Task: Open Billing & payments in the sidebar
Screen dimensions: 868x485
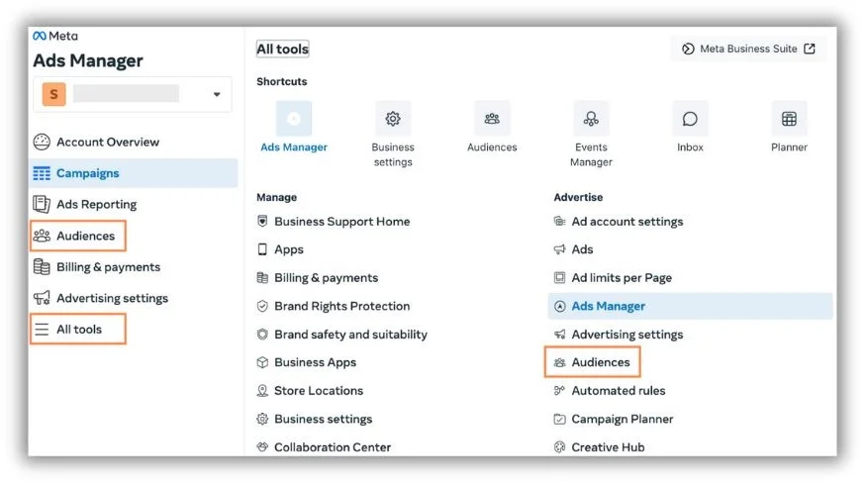Action: point(109,267)
